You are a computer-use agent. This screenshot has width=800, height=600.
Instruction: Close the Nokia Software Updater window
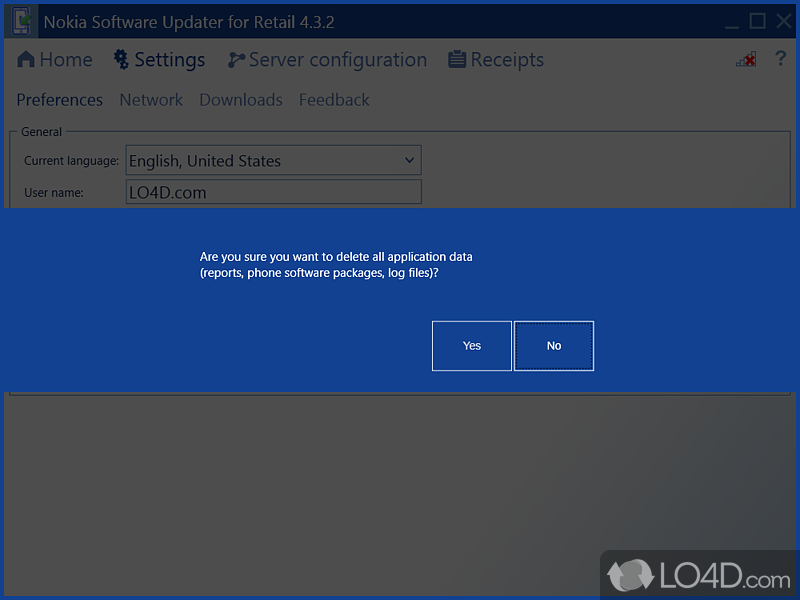pyautogui.click(x=784, y=21)
